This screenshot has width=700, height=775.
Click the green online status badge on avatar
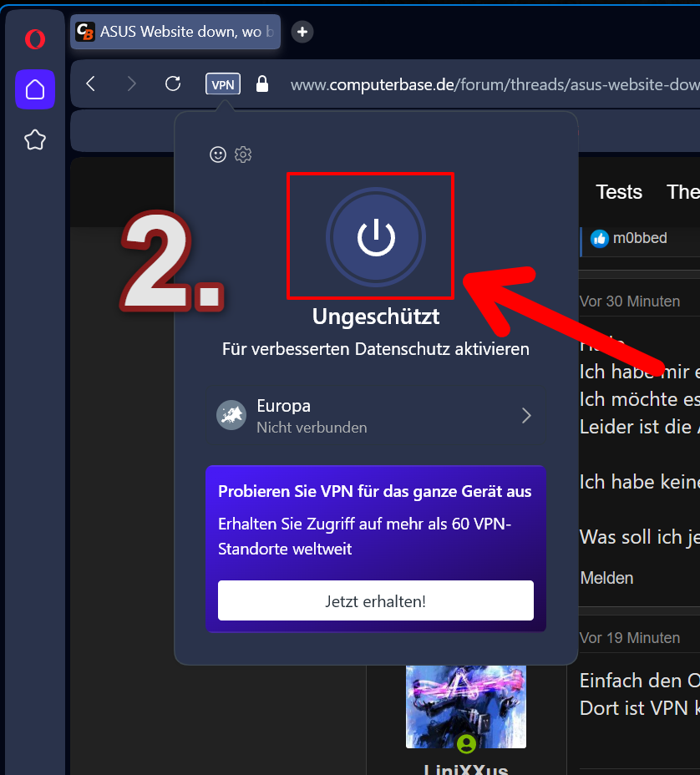point(466,744)
